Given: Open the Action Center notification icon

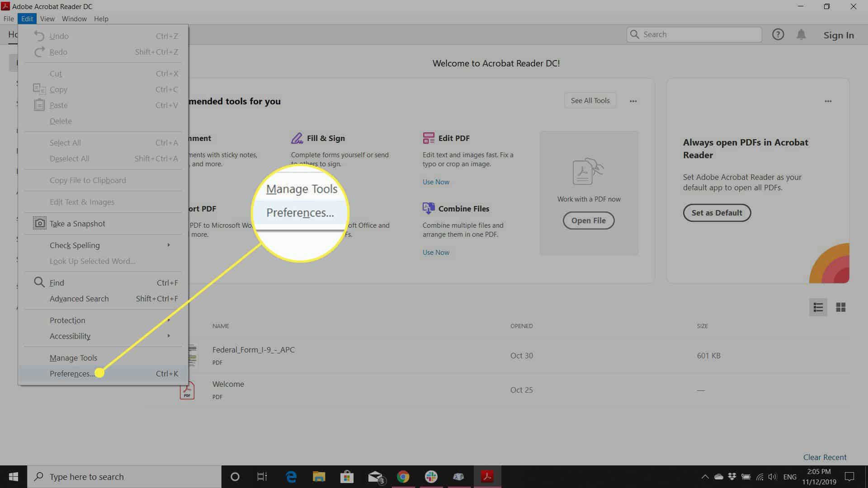Looking at the screenshot, I should click(849, 477).
